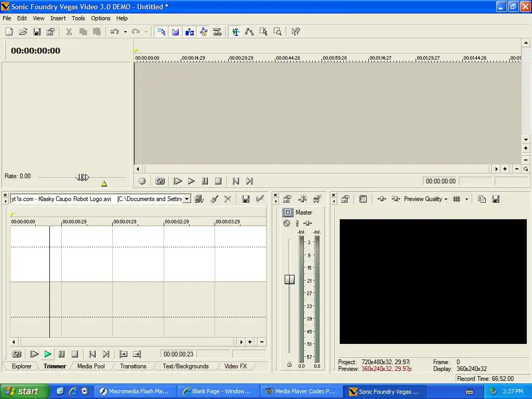Image resolution: width=532 pixels, height=399 pixels.
Task: Toggle Trimmer auto save markers icon
Action: (260, 199)
